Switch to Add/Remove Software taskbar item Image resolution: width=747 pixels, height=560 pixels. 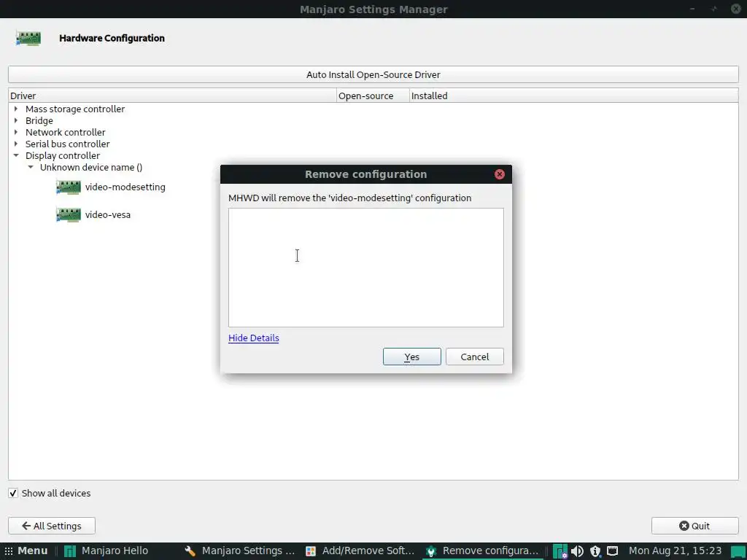(360, 551)
